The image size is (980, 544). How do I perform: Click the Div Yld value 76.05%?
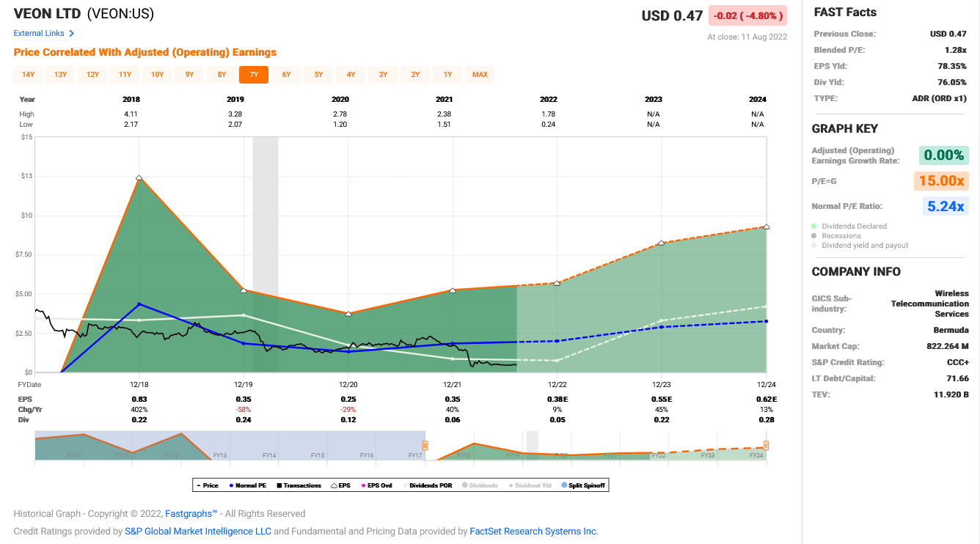(953, 82)
